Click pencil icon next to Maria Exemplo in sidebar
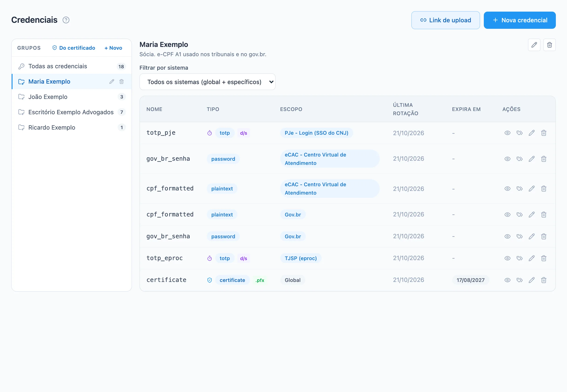Viewport: 567px width, 392px height. click(x=112, y=82)
